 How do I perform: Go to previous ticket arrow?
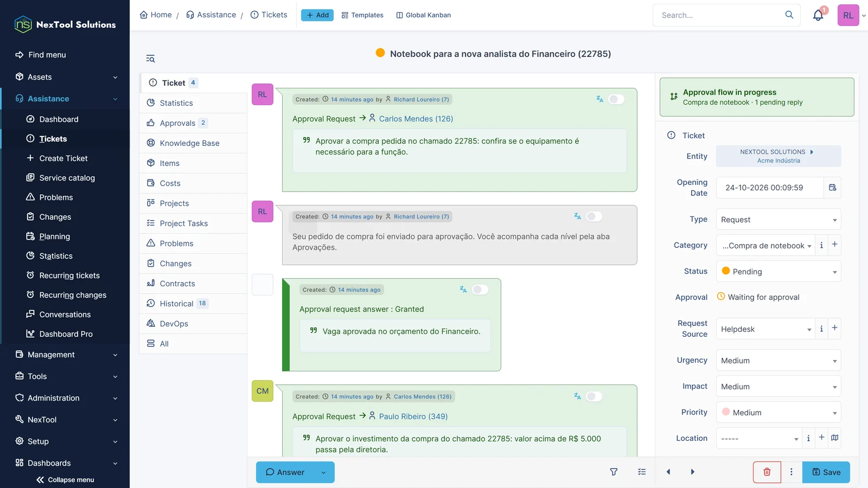(668, 472)
